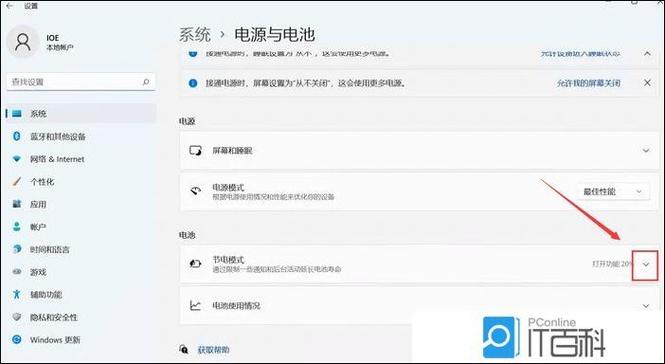The width and height of the screenshot is (665, 364).
Task: Click the Bluetooth icon in sidebar
Action: coord(17,136)
